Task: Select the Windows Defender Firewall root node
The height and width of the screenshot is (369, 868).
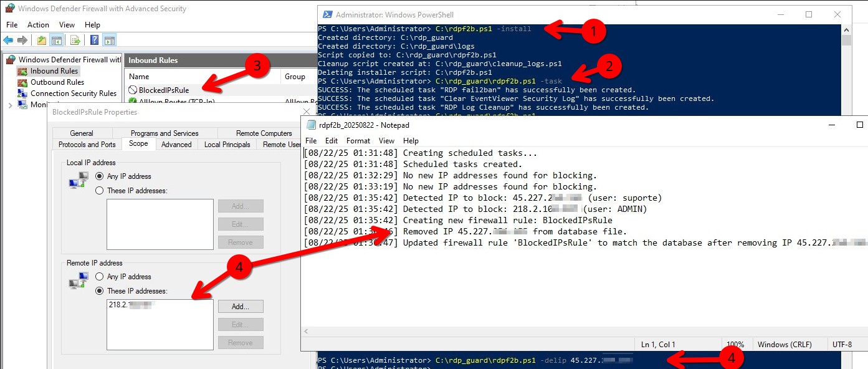Action: (64, 60)
